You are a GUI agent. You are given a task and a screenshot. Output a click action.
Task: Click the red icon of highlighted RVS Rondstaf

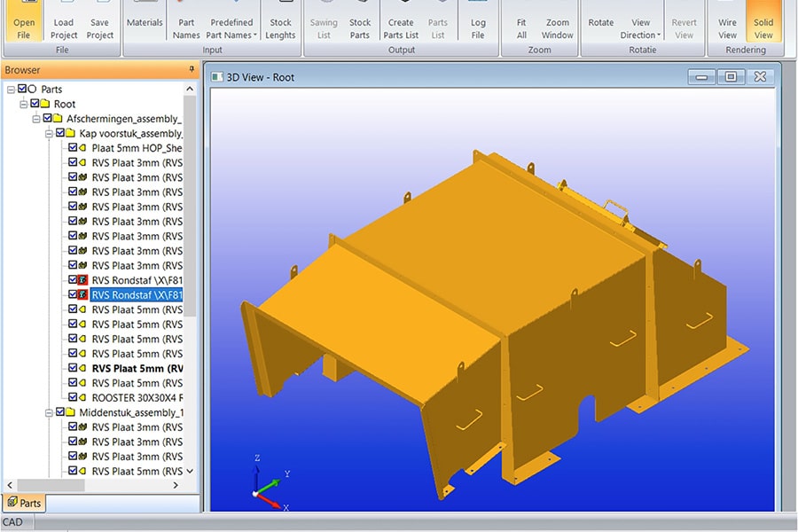[x=83, y=294]
